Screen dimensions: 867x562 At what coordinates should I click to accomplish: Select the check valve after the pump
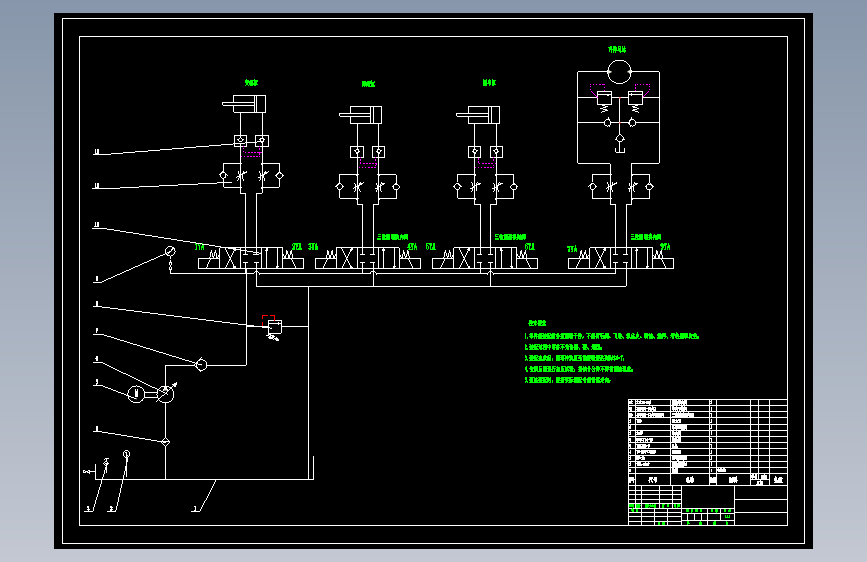201,364
